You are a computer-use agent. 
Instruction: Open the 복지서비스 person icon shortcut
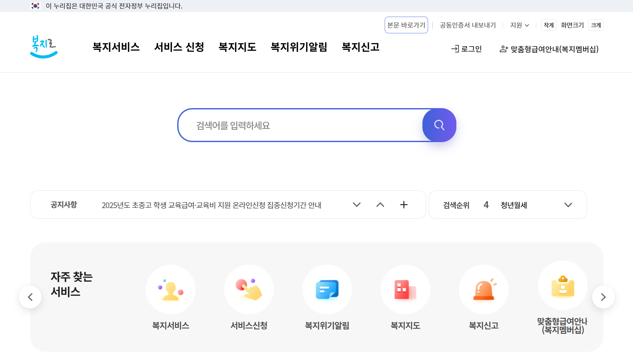[x=171, y=290]
